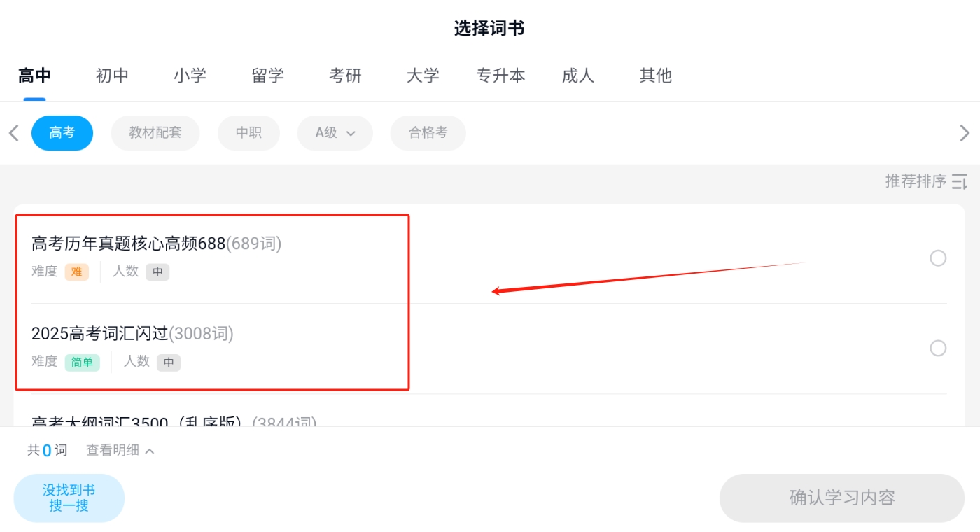Open the 留学 tab
Screen dimensions: 980x532
pyautogui.click(x=267, y=76)
